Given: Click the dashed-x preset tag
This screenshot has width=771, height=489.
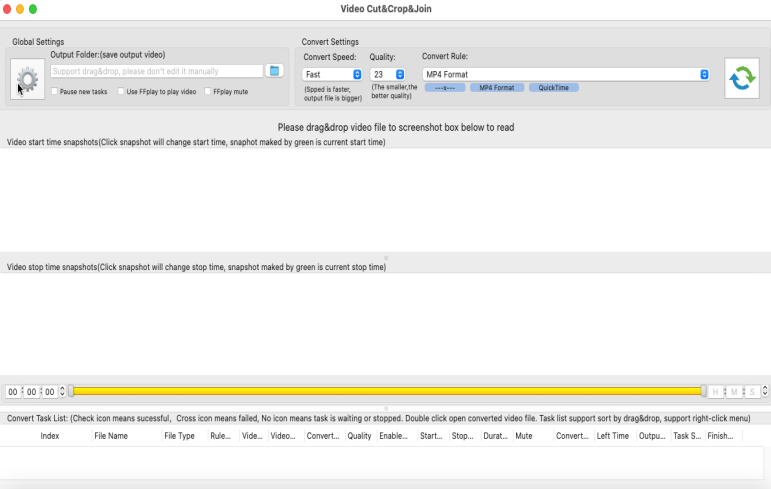Looking at the screenshot, I should point(445,88).
